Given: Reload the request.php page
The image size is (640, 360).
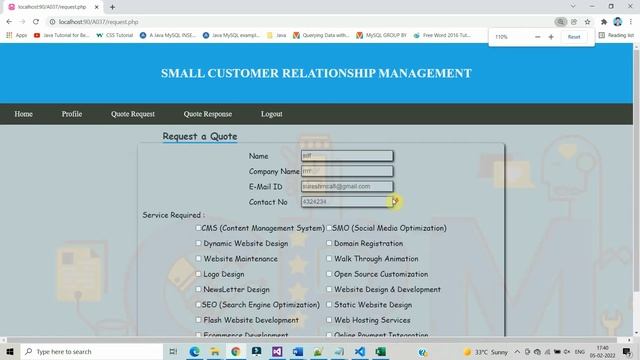Looking at the screenshot, I should 36,22.
